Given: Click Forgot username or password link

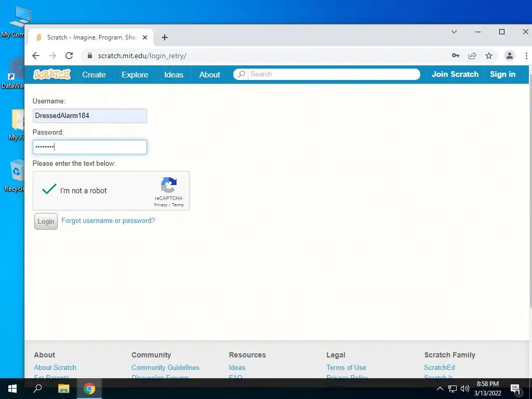Looking at the screenshot, I should [108, 220].
